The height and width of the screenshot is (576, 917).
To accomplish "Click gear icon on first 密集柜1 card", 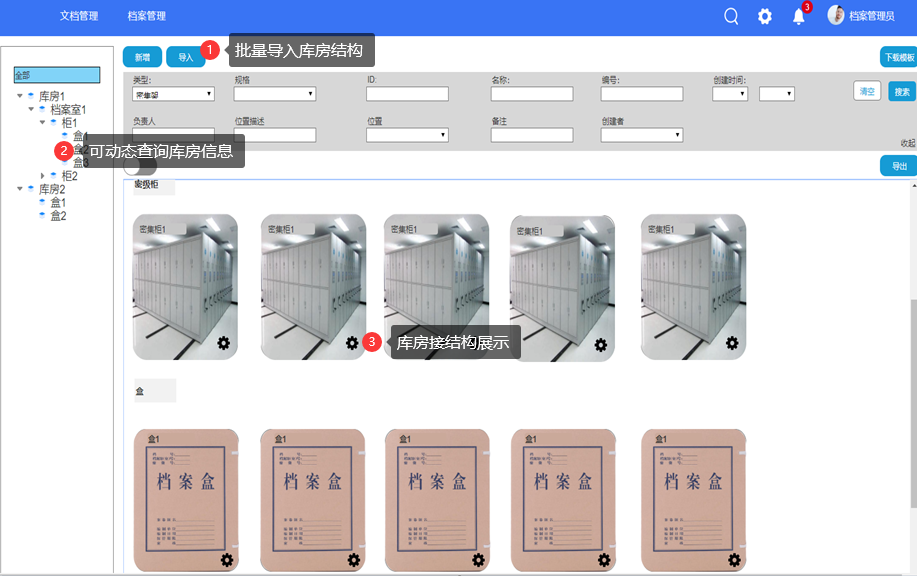I will coord(225,343).
